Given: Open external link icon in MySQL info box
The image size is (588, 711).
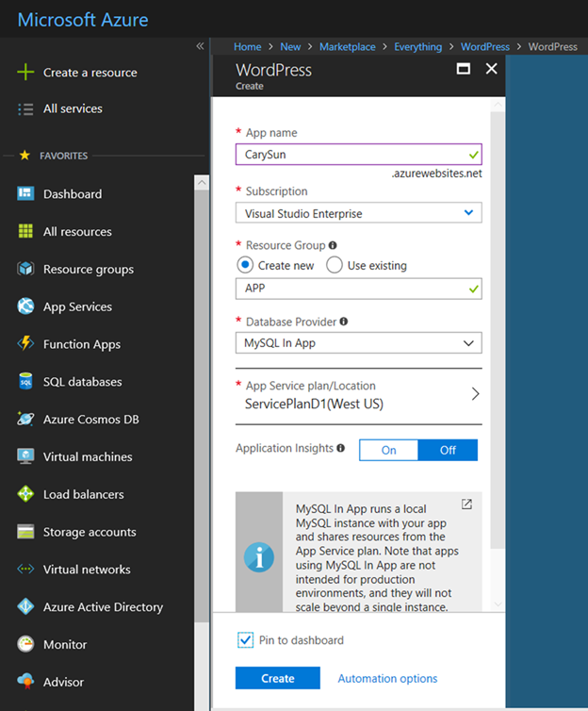Looking at the screenshot, I should click(x=466, y=504).
